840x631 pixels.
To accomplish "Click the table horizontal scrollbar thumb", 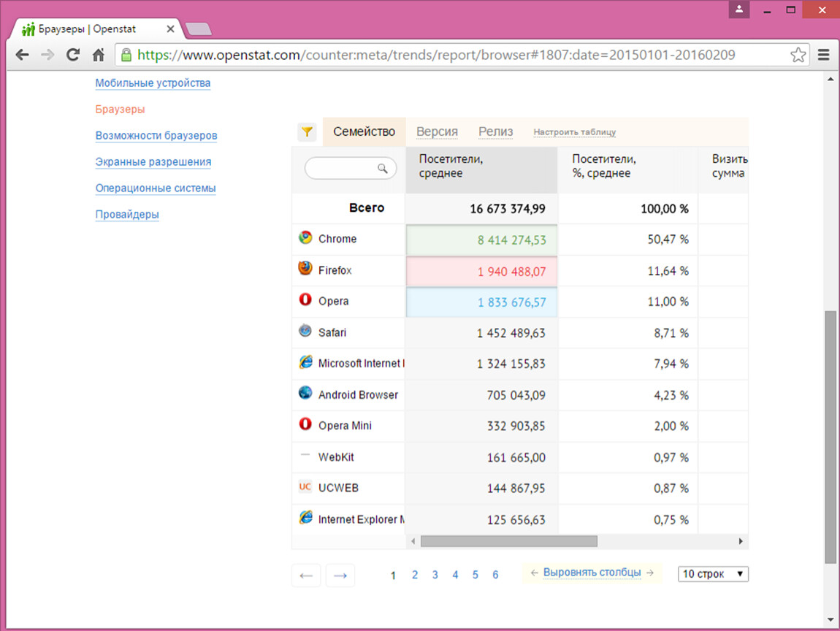I will coord(509,542).
